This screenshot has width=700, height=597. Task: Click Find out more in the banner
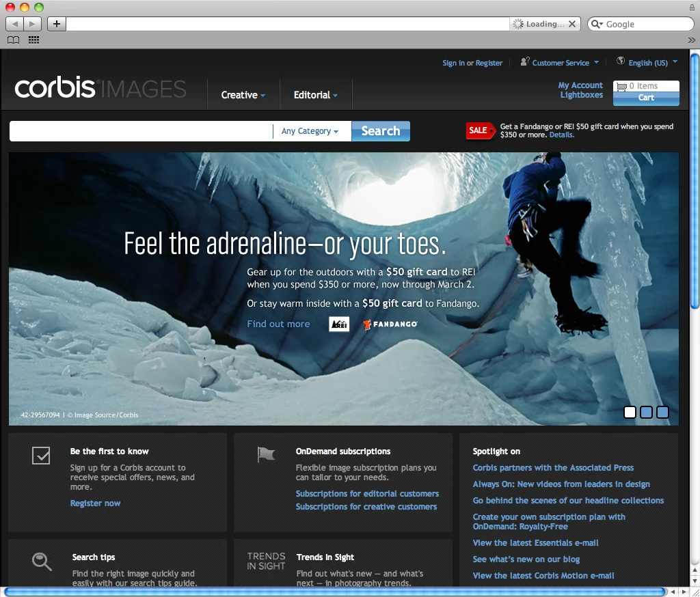(278, 324)
